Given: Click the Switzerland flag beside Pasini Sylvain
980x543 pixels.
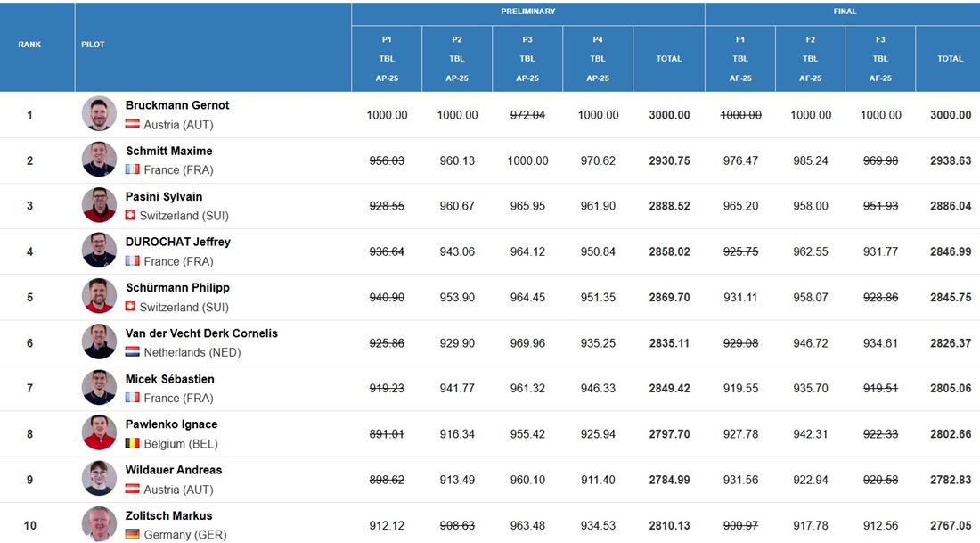Looking at the screenshot, I should [x=132, y=216].
